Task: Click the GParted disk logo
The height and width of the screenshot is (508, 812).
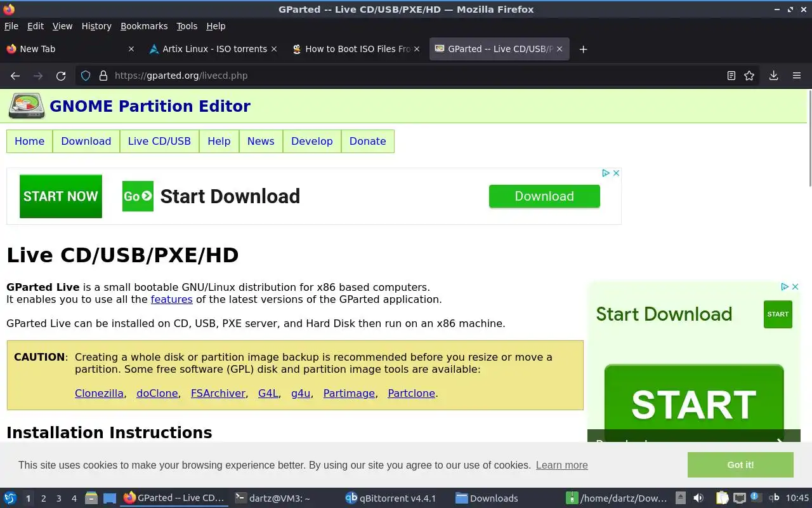Action: (27, 106)
